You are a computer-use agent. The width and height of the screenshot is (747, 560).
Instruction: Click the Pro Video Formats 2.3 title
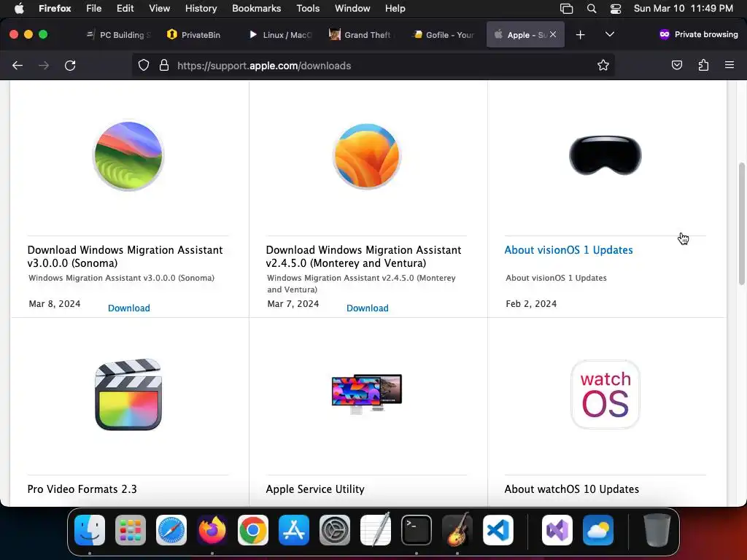tap(82, 489)
